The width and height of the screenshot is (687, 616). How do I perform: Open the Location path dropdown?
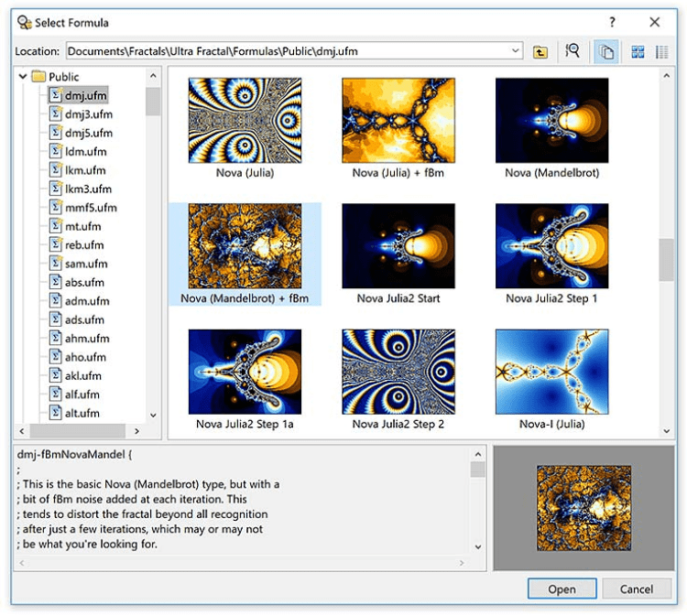tap(516, 52)
